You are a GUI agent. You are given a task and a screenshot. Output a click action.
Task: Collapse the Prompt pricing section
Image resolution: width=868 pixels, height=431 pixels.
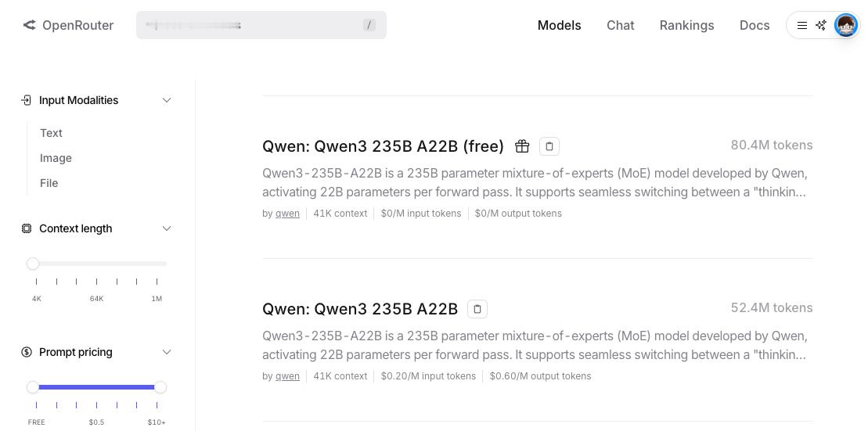tap(167, 352)
